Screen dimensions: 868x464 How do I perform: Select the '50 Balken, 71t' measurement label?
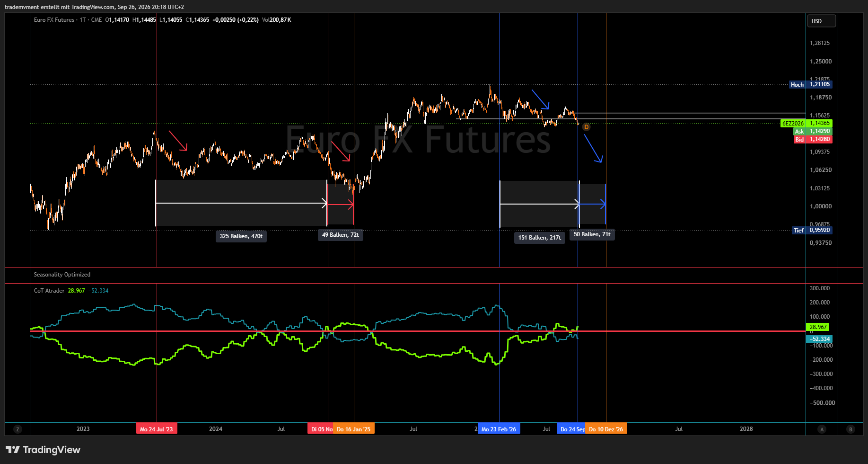(592, 234)
